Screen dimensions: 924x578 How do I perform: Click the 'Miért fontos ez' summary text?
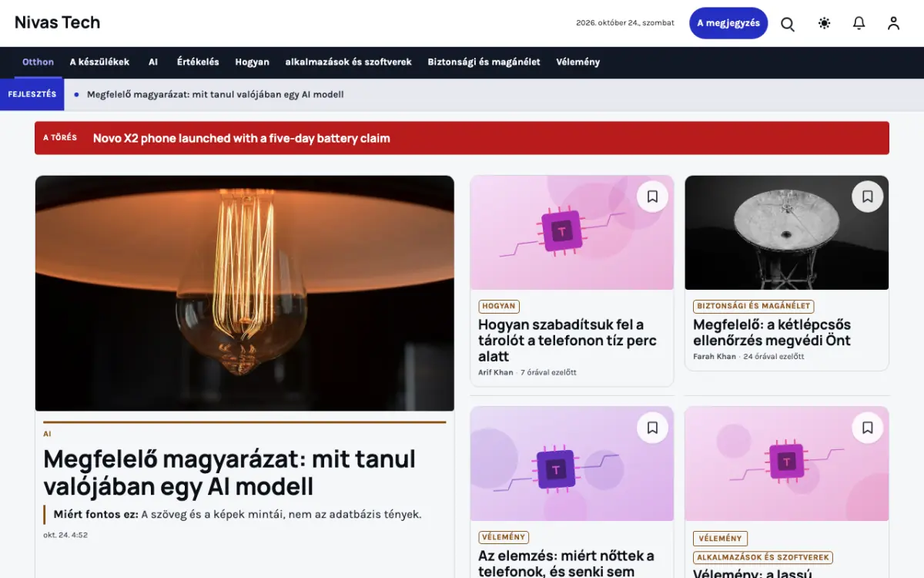pyautogui.click(x=238, y=515)
